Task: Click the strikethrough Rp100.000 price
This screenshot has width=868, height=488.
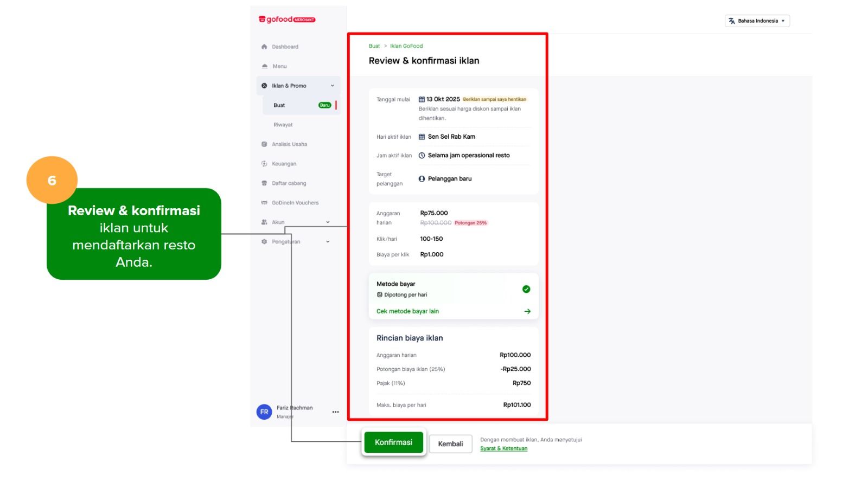Action: click(x=436, y=223)
